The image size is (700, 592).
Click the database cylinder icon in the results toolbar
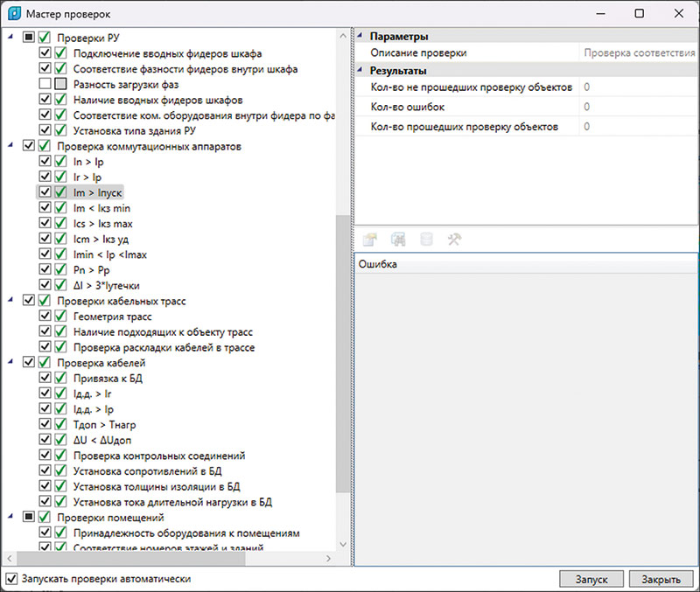[x=426, y=239]
